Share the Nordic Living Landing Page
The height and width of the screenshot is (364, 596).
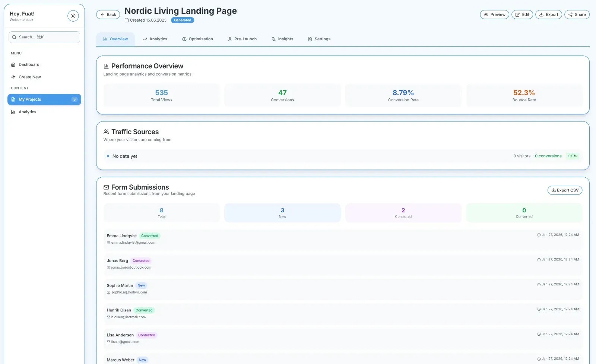(x=577, y=15)
